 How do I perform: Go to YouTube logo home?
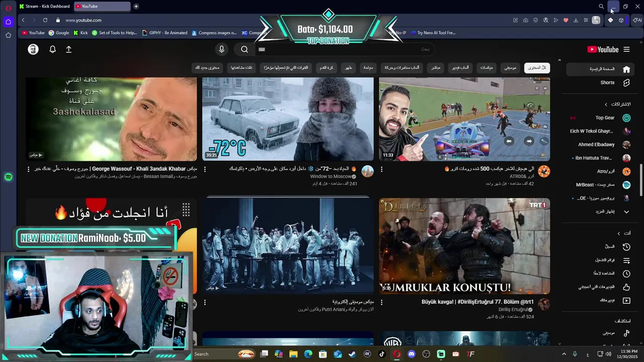coord(603,49)
